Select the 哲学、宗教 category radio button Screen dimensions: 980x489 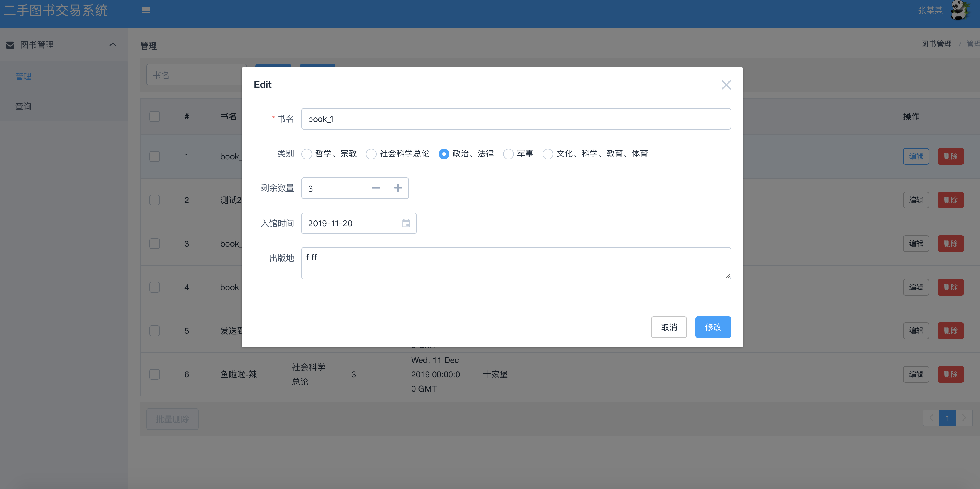pos(307,154)
